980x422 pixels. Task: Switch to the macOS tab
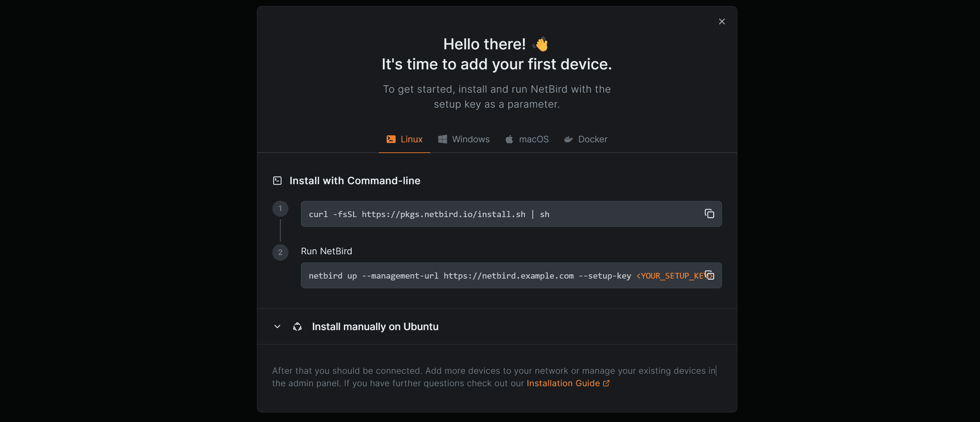point(533,139)
